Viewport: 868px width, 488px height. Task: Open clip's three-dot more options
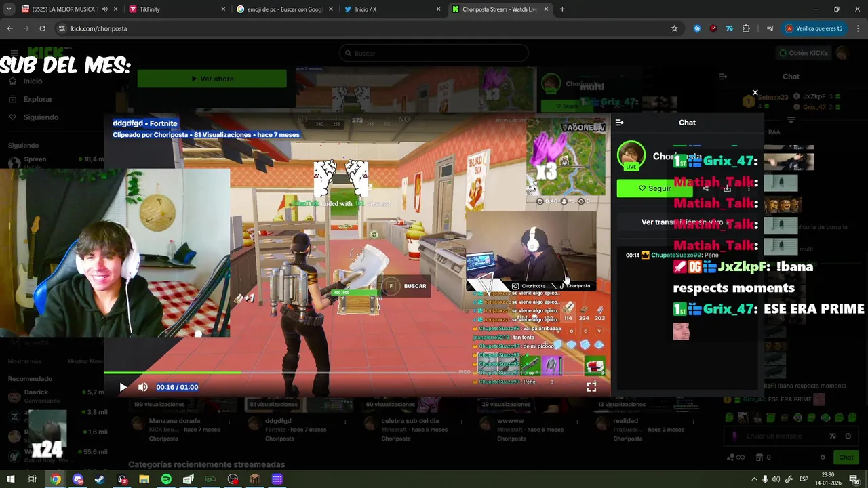749,188
